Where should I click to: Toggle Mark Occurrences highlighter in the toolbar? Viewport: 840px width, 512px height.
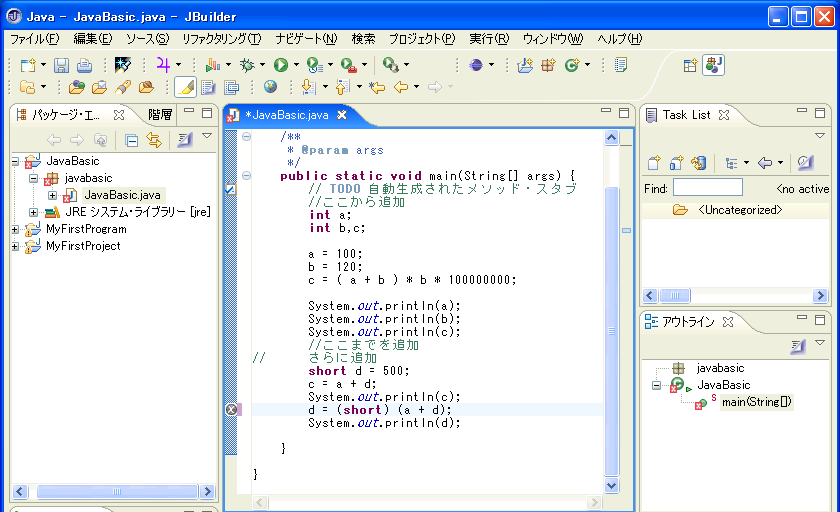tap(185, 87)
